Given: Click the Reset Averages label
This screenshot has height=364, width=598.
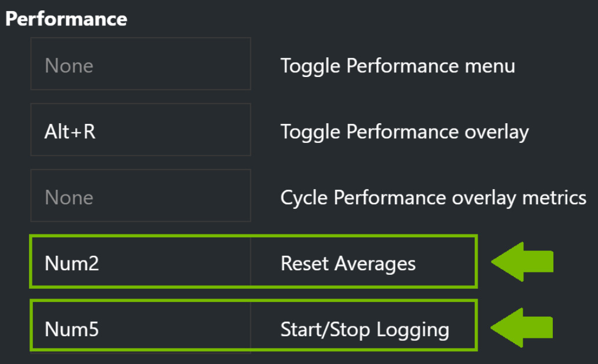Looking at the screenshot, I should (x=348, y=263).
